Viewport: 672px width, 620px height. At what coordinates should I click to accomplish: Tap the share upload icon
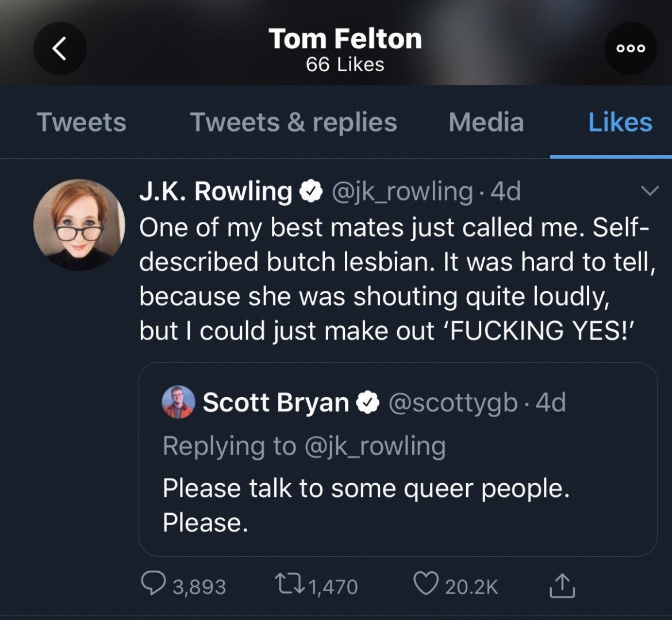561,585
